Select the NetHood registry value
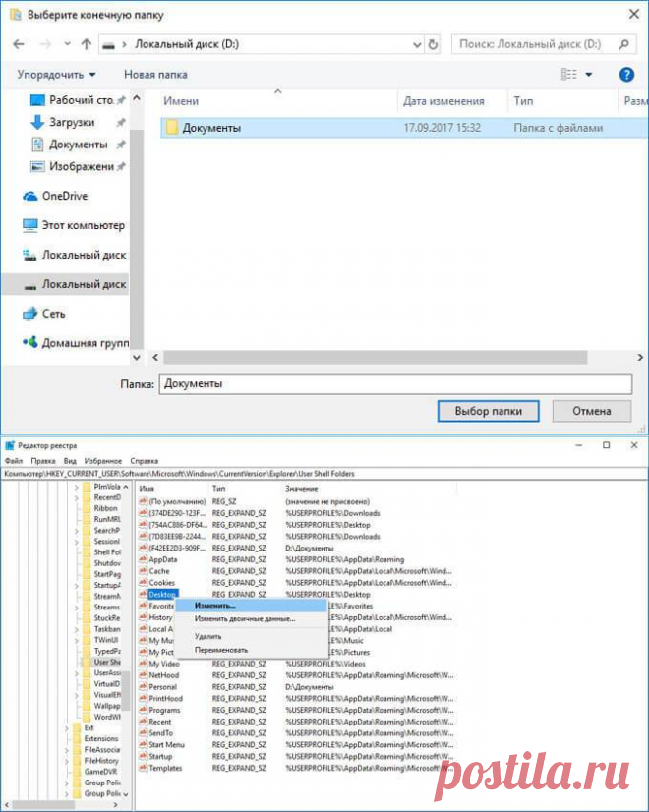649x812 pixels. click(163, 675)
